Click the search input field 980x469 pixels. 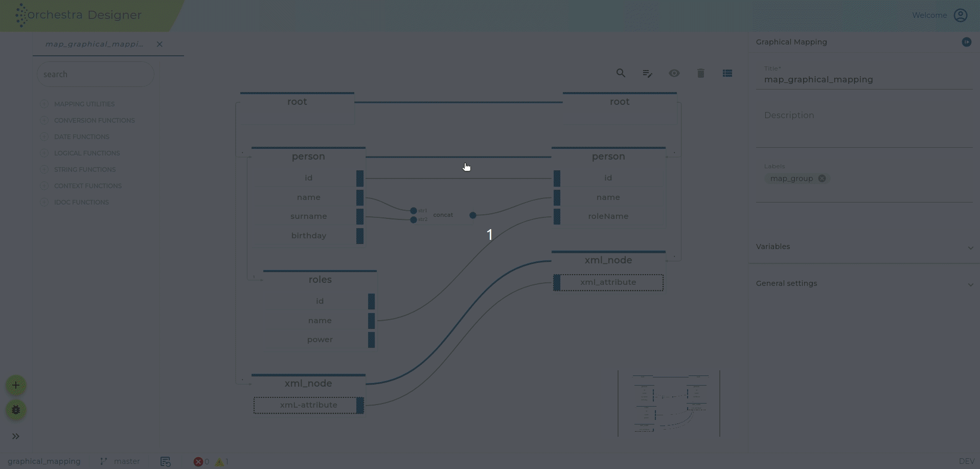click(96, 74)
